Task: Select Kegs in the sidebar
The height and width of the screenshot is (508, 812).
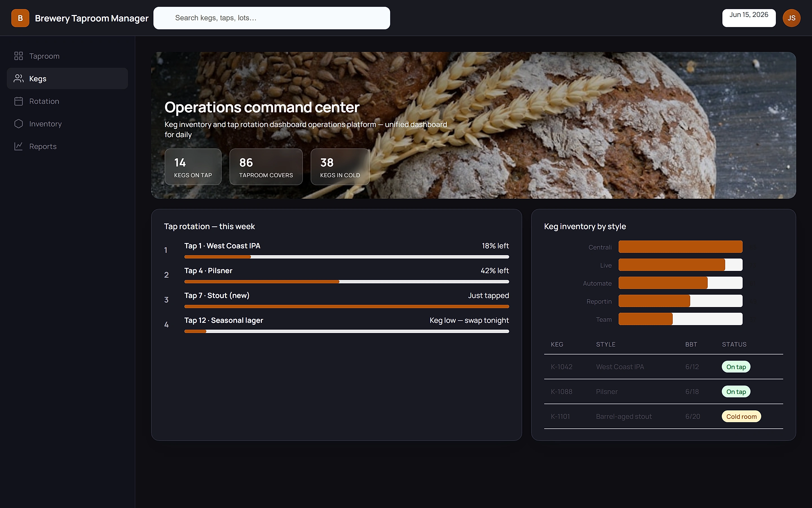Action: pyautogui.click(x=67, y=78)
